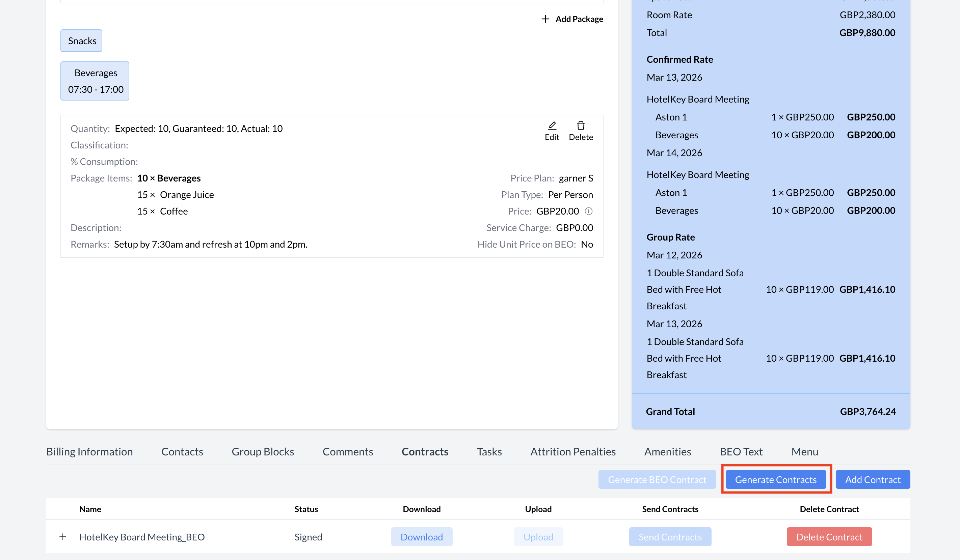Select the Snacks package chip
960x560 pixels.
(x=82, y=41)
